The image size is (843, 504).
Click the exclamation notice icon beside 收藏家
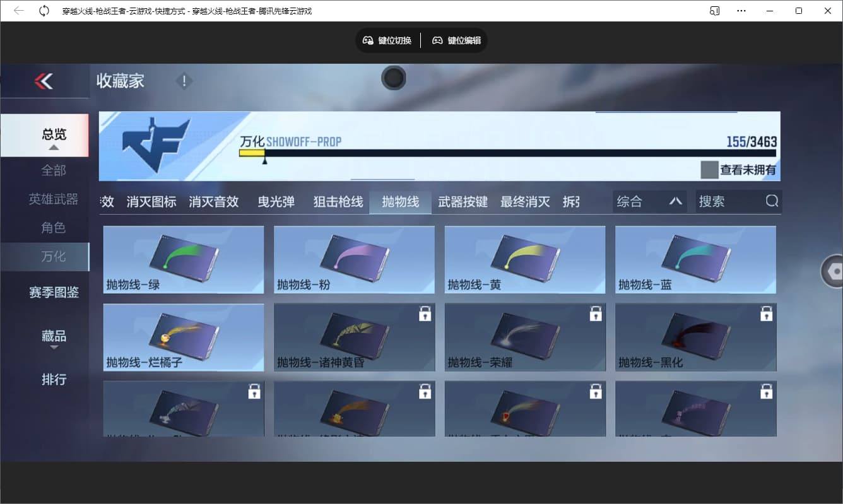tap(184, 81)
